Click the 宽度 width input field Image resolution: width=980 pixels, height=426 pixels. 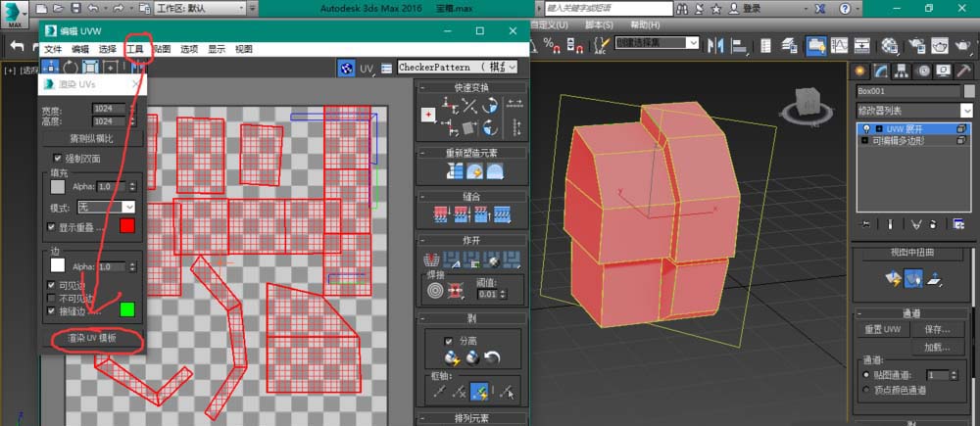click(x=109, y=109)
